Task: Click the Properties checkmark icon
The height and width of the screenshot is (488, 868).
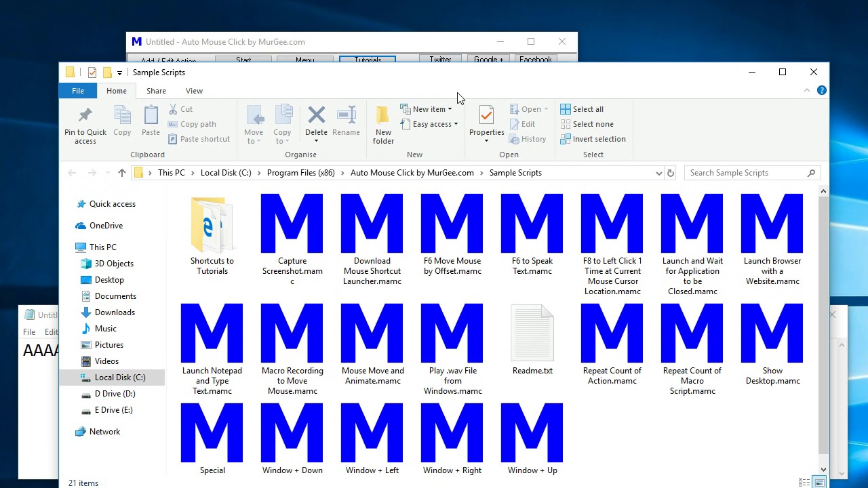Action: [486, 115]
